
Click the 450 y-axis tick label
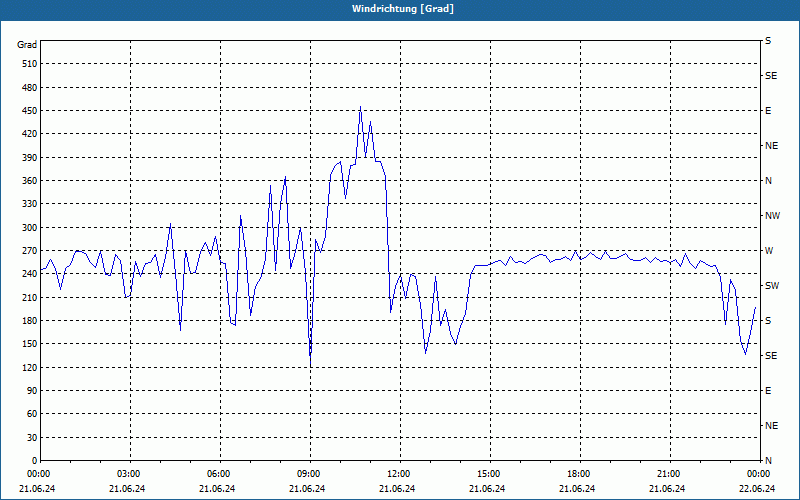pyautogui.click(x=30, y=111)
